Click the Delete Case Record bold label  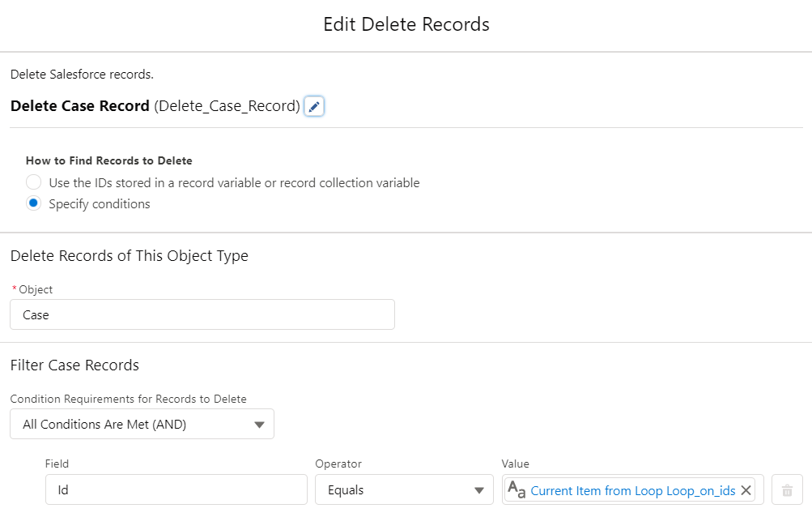tap(79, 105)
